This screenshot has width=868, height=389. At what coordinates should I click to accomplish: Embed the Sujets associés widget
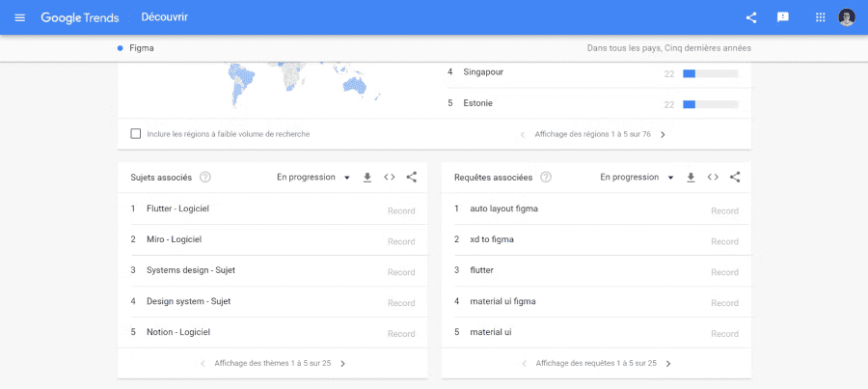tap(390, 178)
